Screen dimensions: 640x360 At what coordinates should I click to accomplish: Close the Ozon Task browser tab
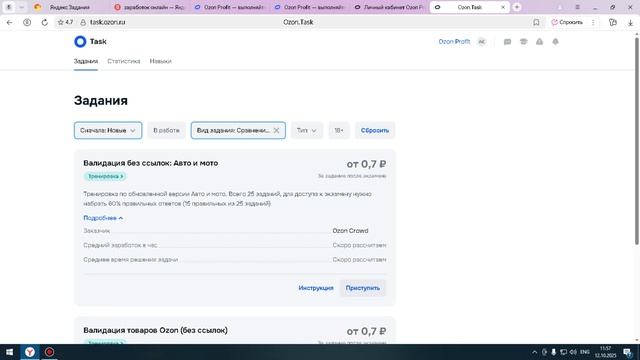(x=503, y=7)
